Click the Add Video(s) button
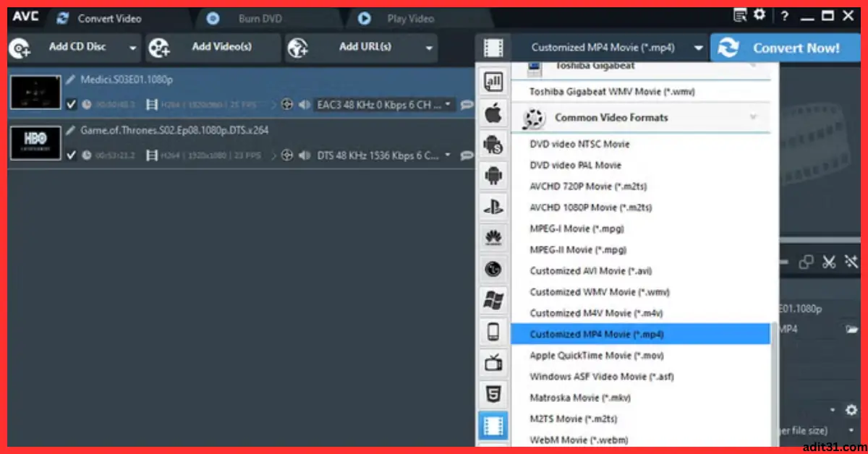Image resolution: width=868 pixels, height=454 pixels. (x=213, y=48)
